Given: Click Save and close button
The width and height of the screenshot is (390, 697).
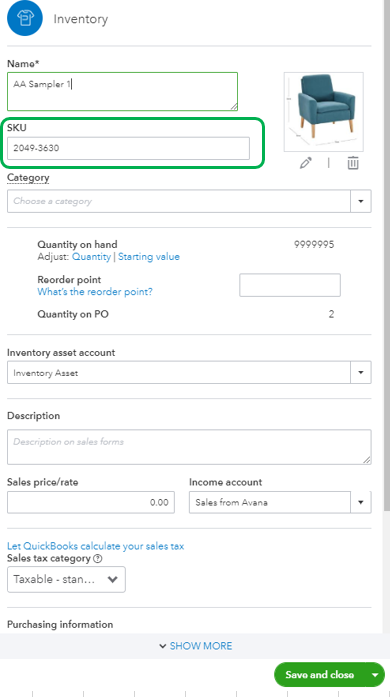Looking at the screenshot, I should tap(320, 675).
